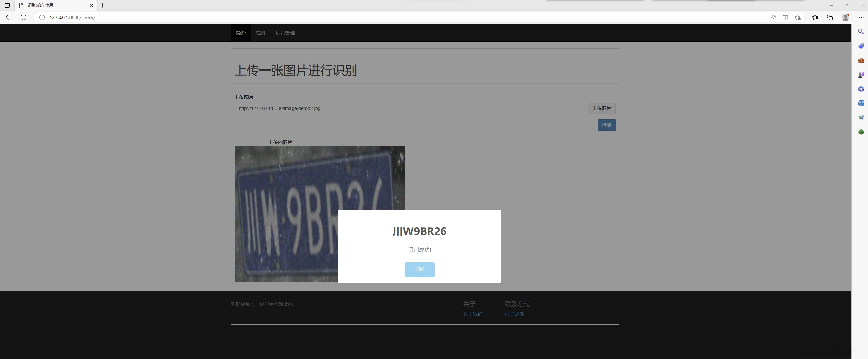
Task: Close the 识别系统 使用 browser tab
Action: (x=91, y=5)
